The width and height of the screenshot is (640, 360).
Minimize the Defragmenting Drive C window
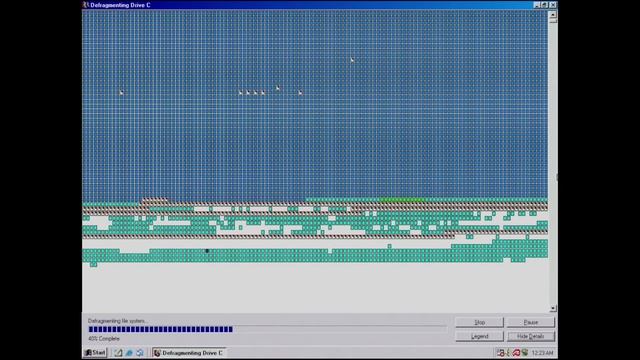click(537, 5)
